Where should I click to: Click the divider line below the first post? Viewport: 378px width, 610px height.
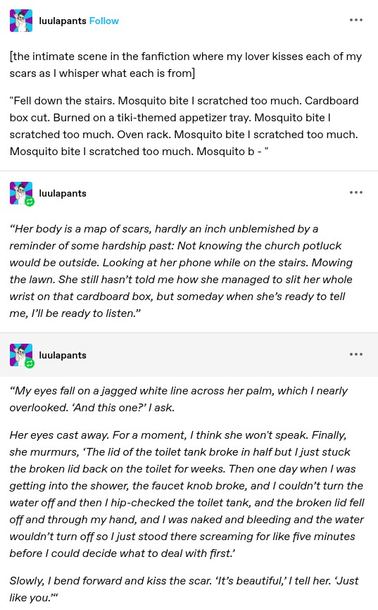pos(189,170)
